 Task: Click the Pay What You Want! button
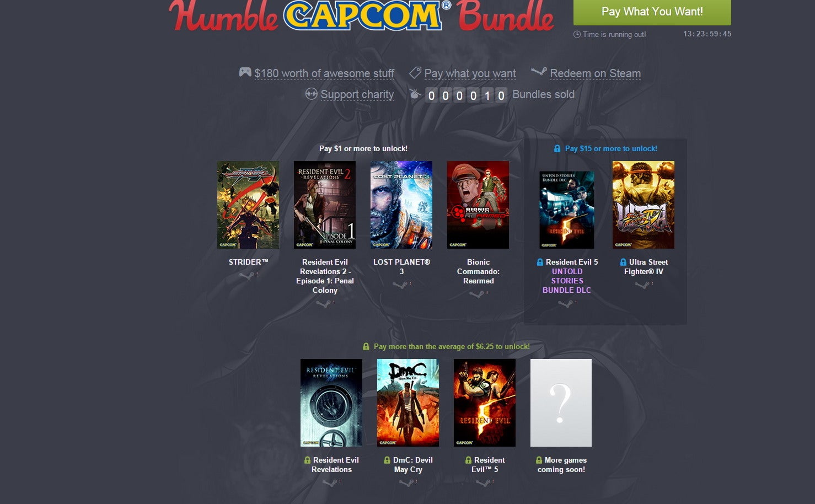click(652, 12)
